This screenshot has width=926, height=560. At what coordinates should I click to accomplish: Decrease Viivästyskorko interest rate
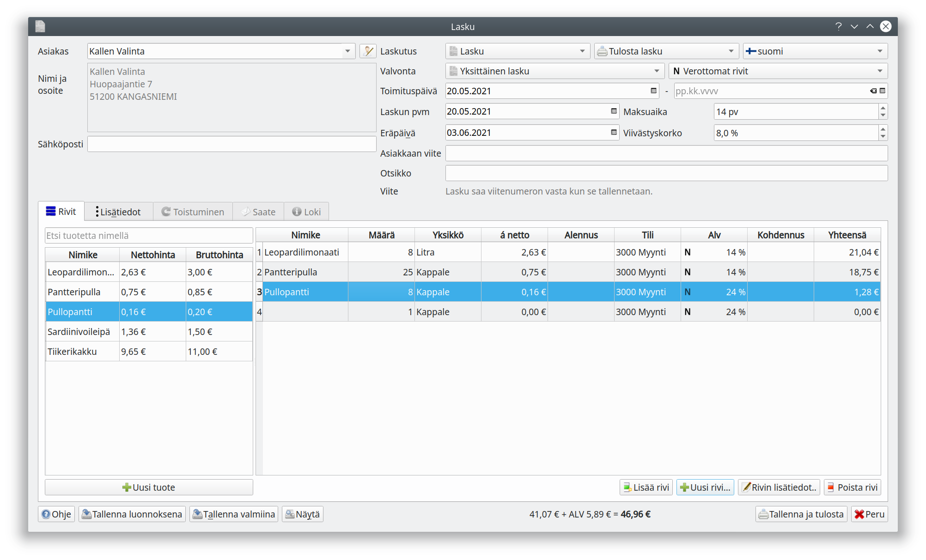pyautogui.click(x=883, y=136)
